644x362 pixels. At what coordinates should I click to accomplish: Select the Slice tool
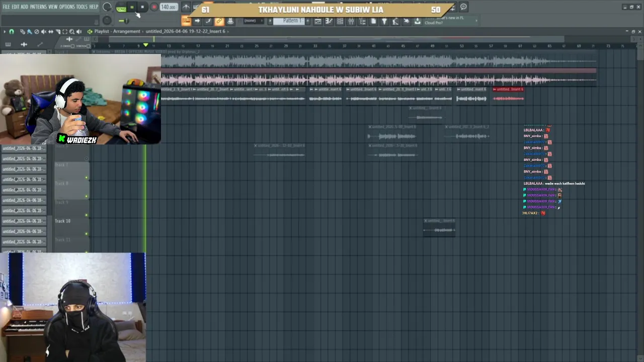point(58,31)
